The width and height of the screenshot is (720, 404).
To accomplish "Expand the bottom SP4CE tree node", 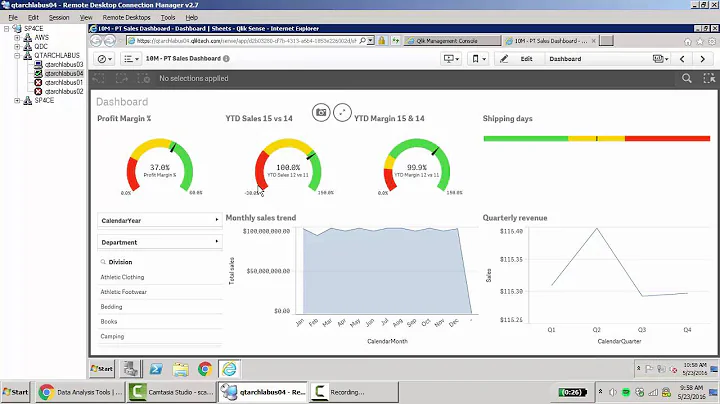I will point(17,101).
